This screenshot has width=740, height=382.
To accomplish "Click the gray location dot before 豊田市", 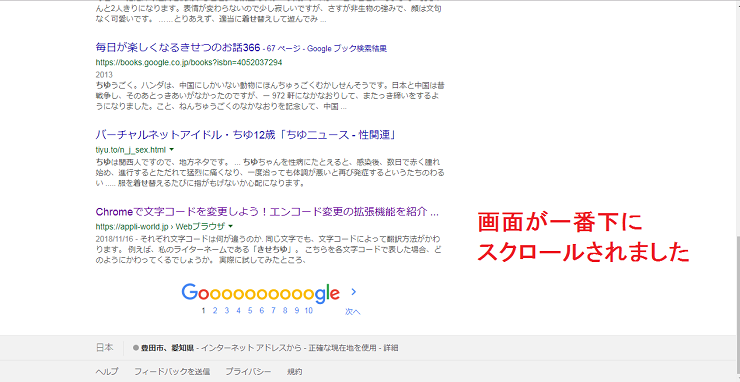I will [135, 348].
